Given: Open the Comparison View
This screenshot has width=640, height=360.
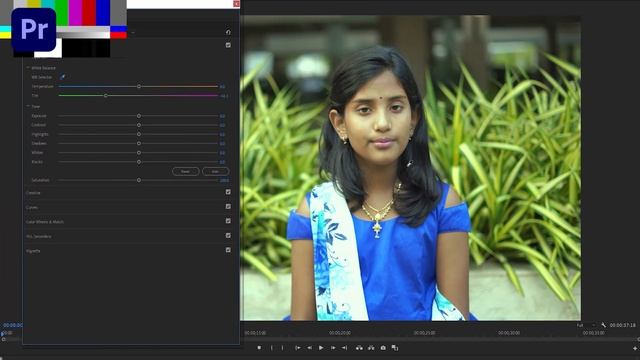Looking at the screenshot, I should 395,348.
